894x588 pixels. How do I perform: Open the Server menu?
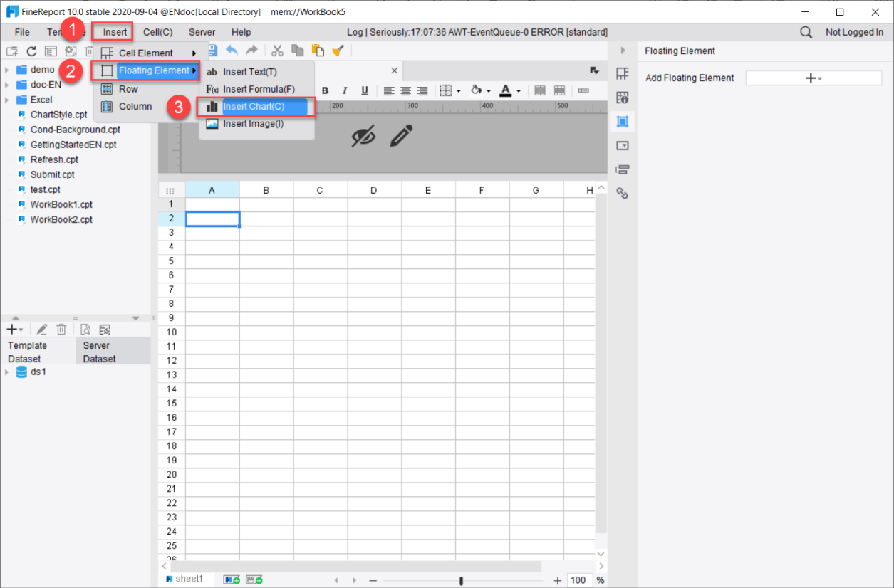tap(202, 31)
